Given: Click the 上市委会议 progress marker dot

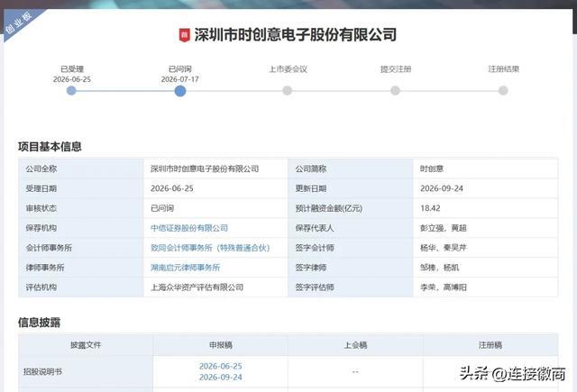Looking at the screenshot, I should pyautogui.click(x=288, y=90).
